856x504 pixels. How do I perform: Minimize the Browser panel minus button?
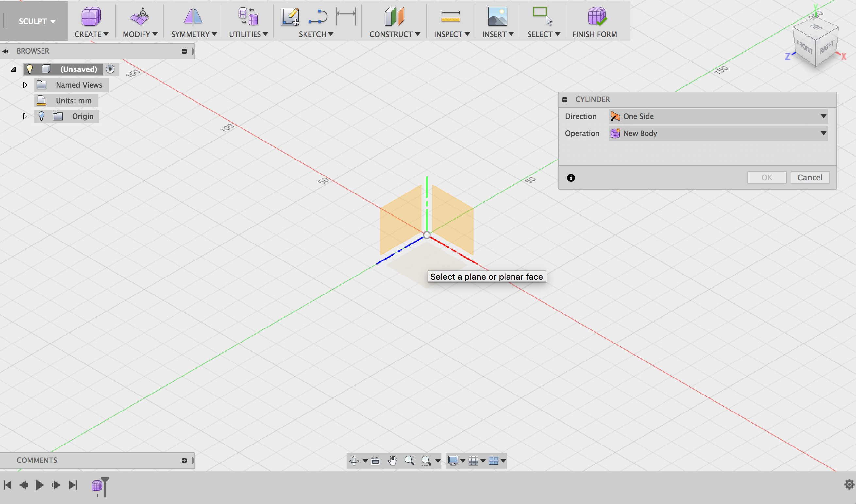click(x=184, y=51)
